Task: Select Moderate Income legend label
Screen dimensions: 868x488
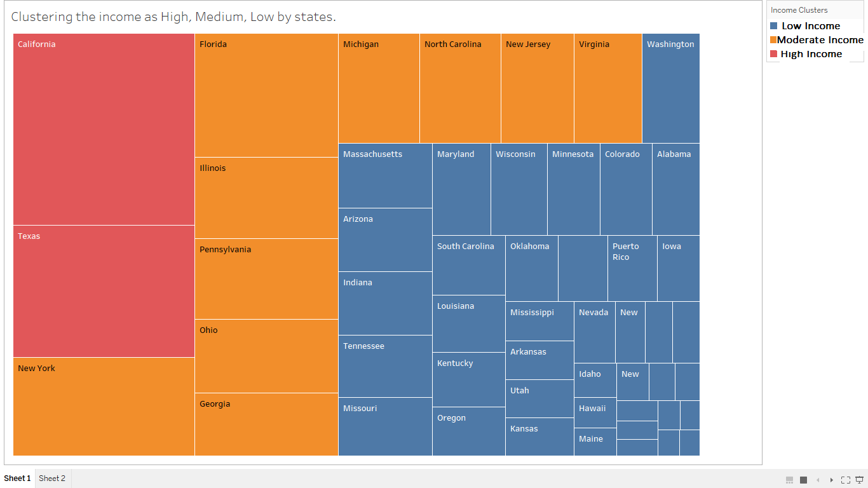Action: 820,40
